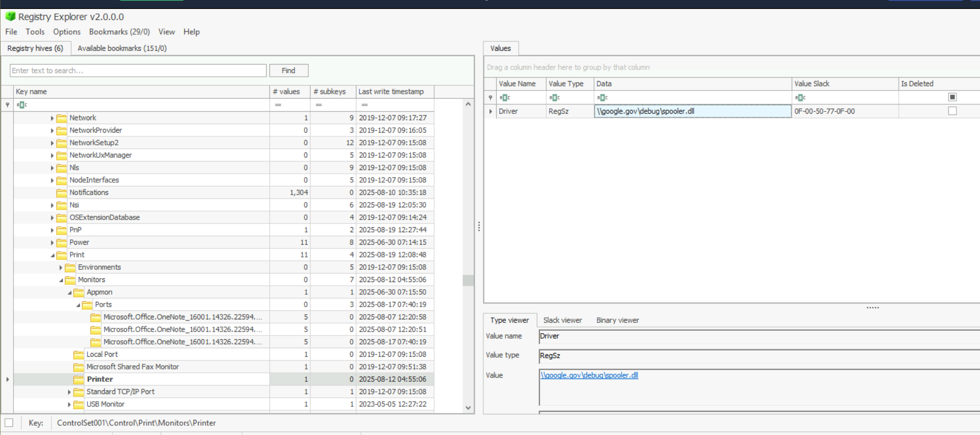Click the Value Name column filter icon
Screen dimensions: 980x435
coord(504,97)
